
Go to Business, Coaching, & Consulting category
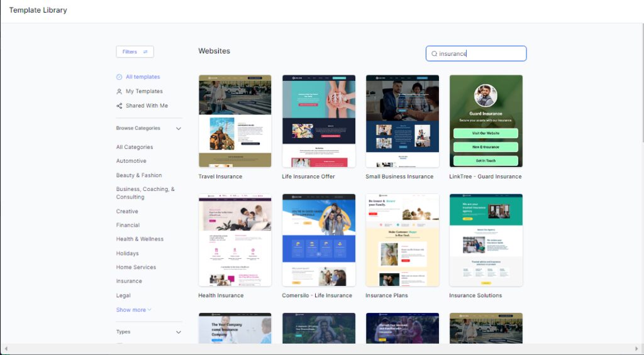(x=145, y=193)
